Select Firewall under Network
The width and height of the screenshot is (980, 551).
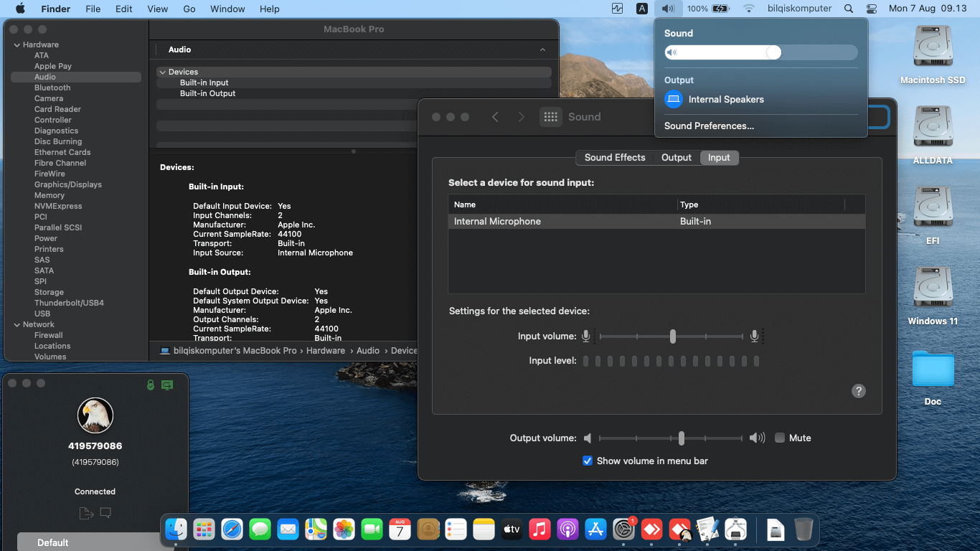pyautogui.click(x=49, y=335)
